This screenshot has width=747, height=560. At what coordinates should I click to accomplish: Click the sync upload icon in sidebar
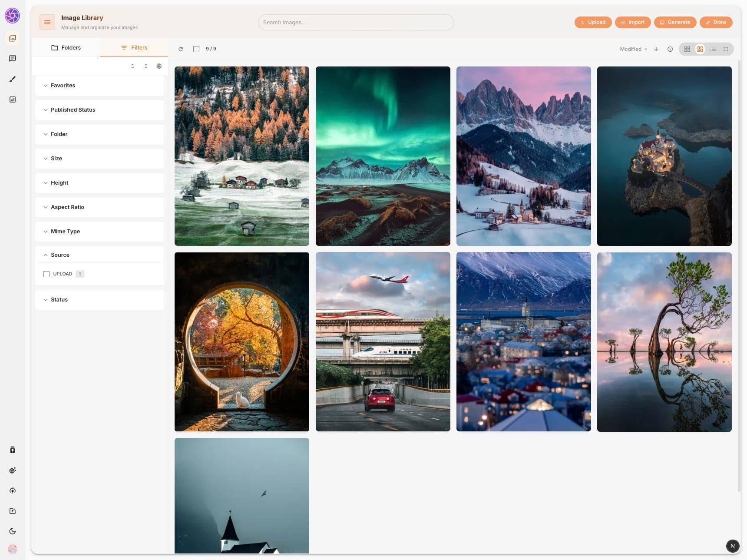coord(13,490)
